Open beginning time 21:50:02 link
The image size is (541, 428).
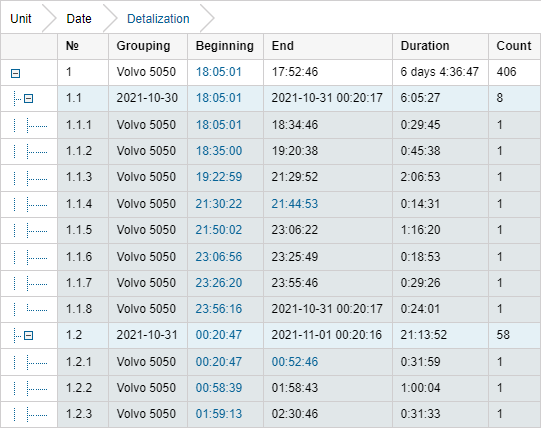pyautogui.click(x=219, y=230)
